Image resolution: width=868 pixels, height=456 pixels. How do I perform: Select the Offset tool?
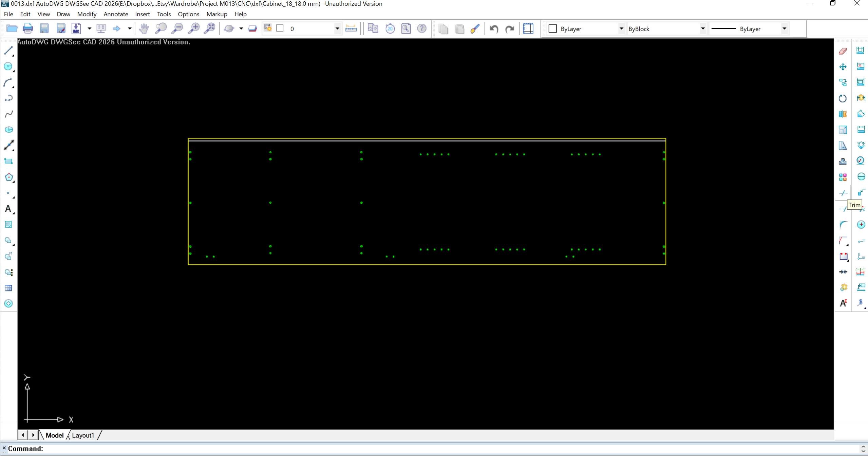[843, 161]
